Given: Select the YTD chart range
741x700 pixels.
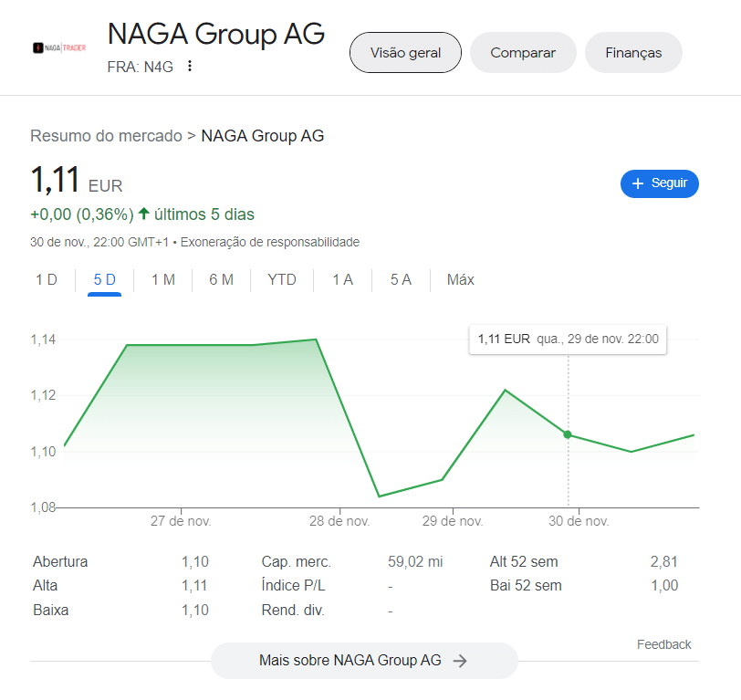Looking at the screenshot, I should pyautogui.click(x=282, y=280).
